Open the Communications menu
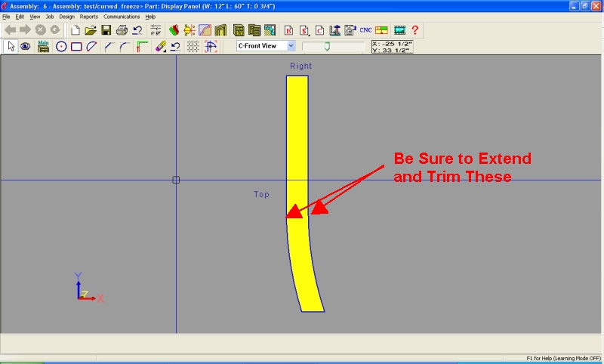This screenshot has width=604, height=364. tap(122, 16)
